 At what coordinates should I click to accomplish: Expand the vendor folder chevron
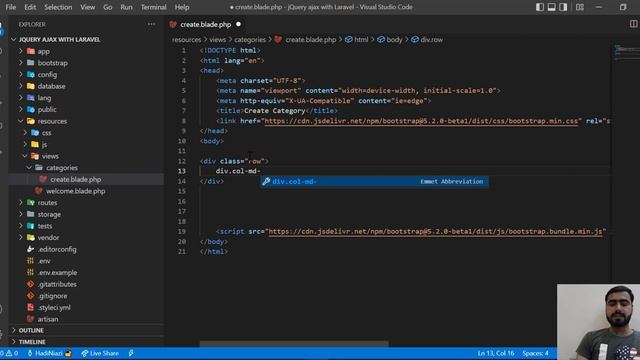(21, 238)
